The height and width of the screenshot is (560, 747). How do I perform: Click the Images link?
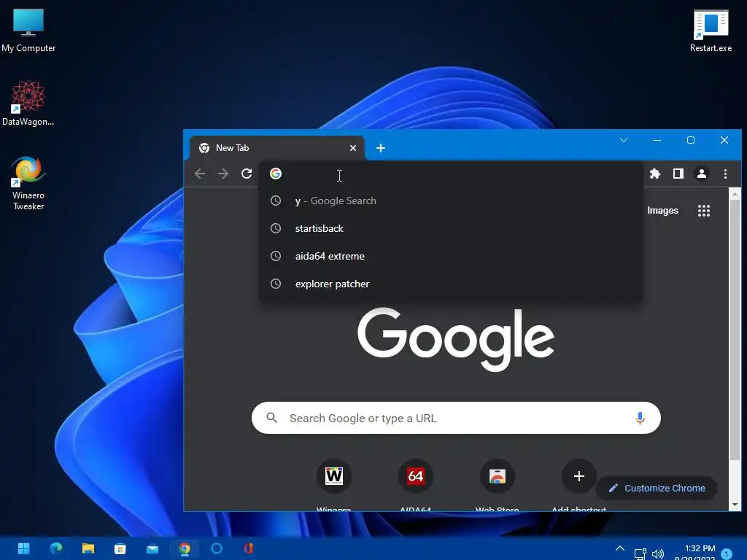662,211
